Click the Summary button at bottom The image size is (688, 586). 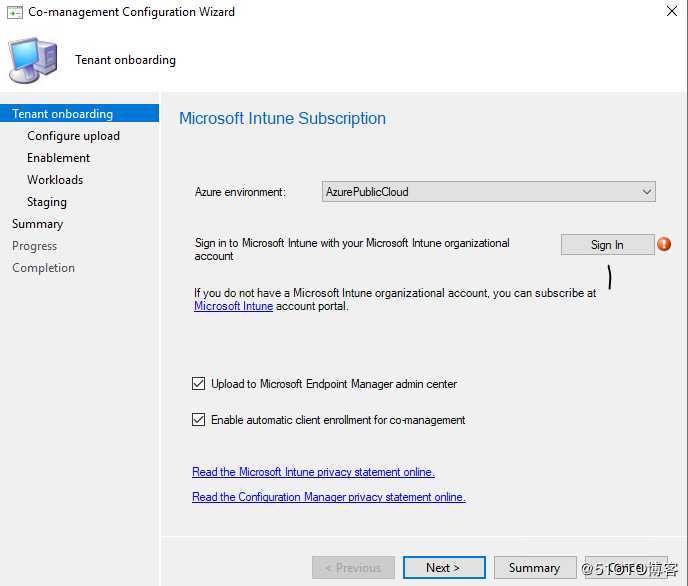click(x=535, y=568)
